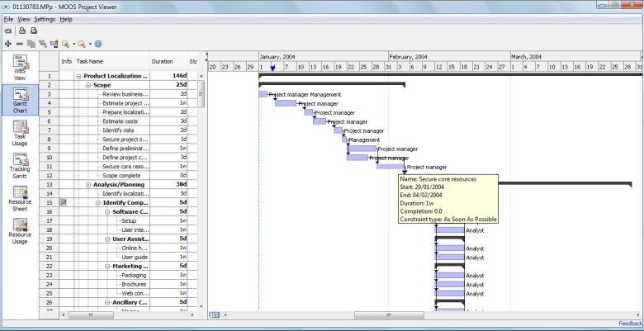Image resolution: width=644 pixels, height=331 pixels.
Task: Click the Duration column header
Action: [x=162, y=61]
